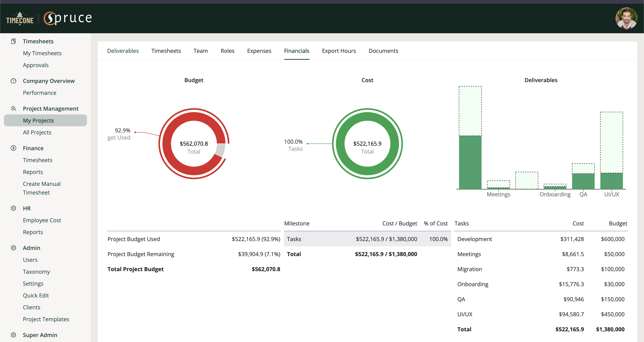The image size is (644, 342).
Task: Click the Admin gear icon in sidebar
Action: tap(13, 248)
